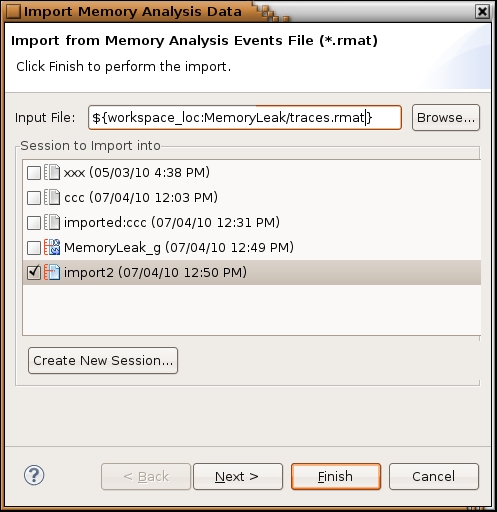The height and width of the screenshot is (512, 497).
Task: Enable the imported:ccc session checkbox
Action: pyautogui.click(x=34, y=223)
